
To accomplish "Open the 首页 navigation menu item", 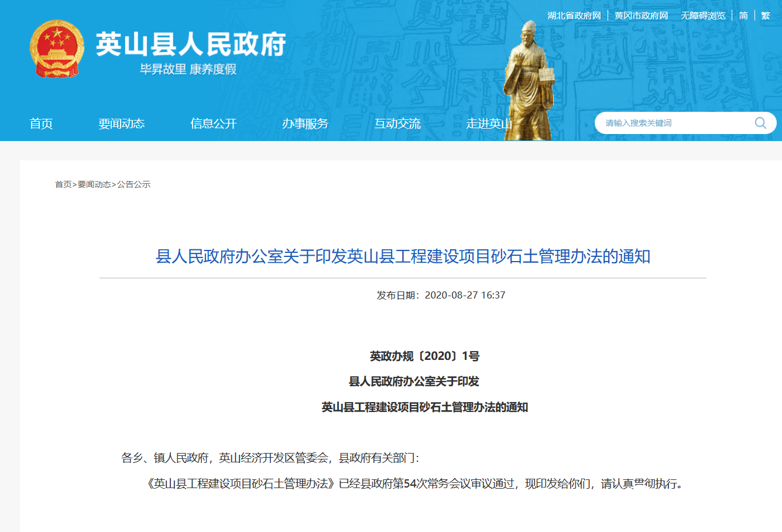I will tap(42, 123).
